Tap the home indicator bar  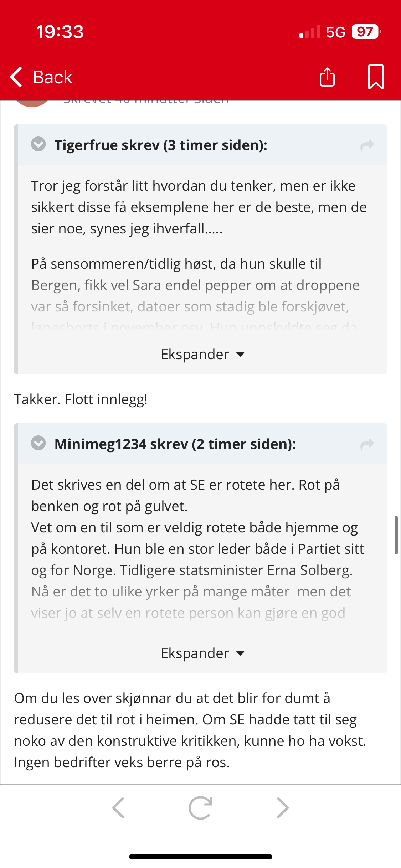pyautogui.click(x=200, y=857)
